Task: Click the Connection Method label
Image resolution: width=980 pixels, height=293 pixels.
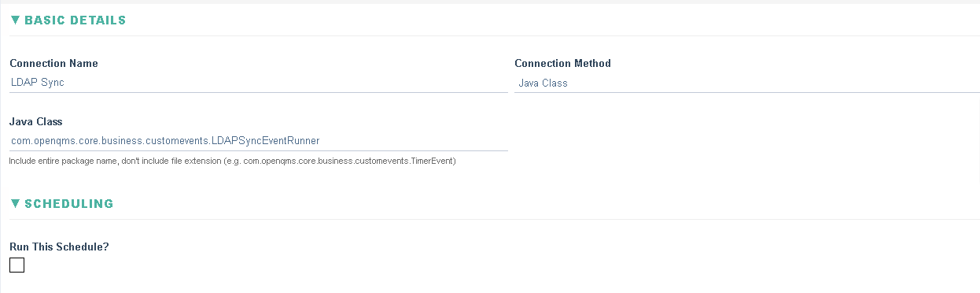Action: (x=563, y=63)
